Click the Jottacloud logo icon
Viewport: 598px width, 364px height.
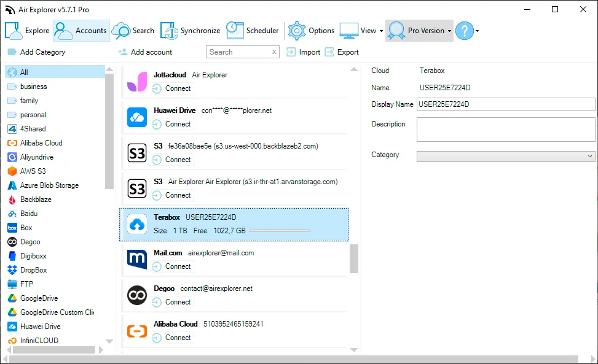137,82
